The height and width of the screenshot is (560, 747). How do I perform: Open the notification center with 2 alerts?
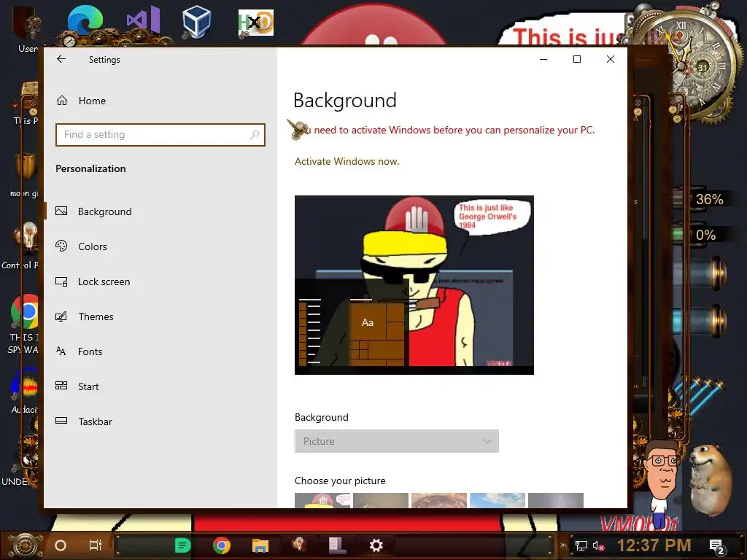(x=717, y=547)
